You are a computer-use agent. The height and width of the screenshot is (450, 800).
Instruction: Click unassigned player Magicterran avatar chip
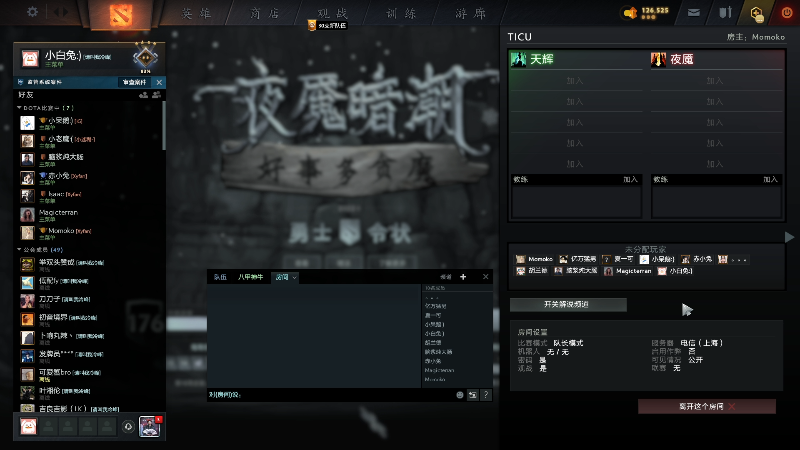click(628, 271)
